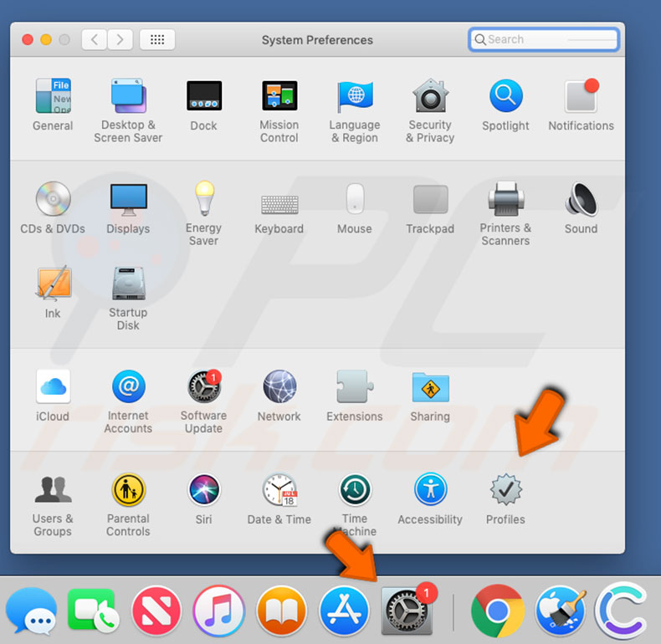The image size is (661, 644).
Task: Launch FaceTime from the Dock
Action: [94, 611]
